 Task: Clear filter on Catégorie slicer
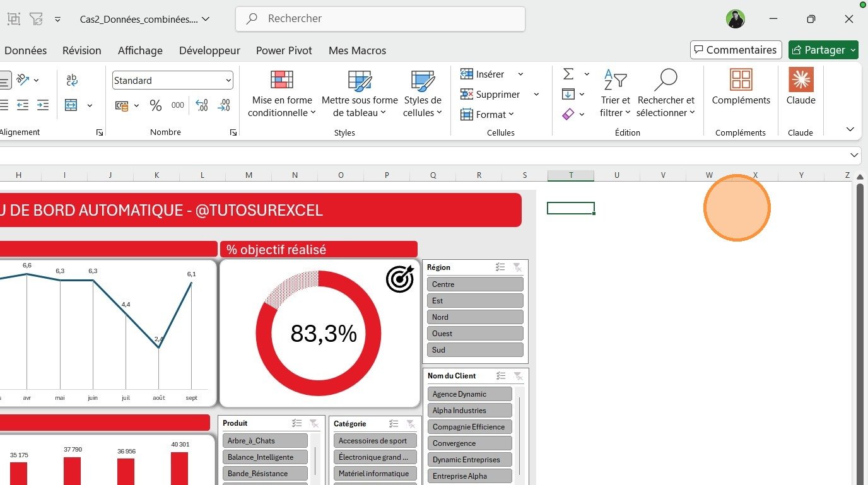(411, 424)
